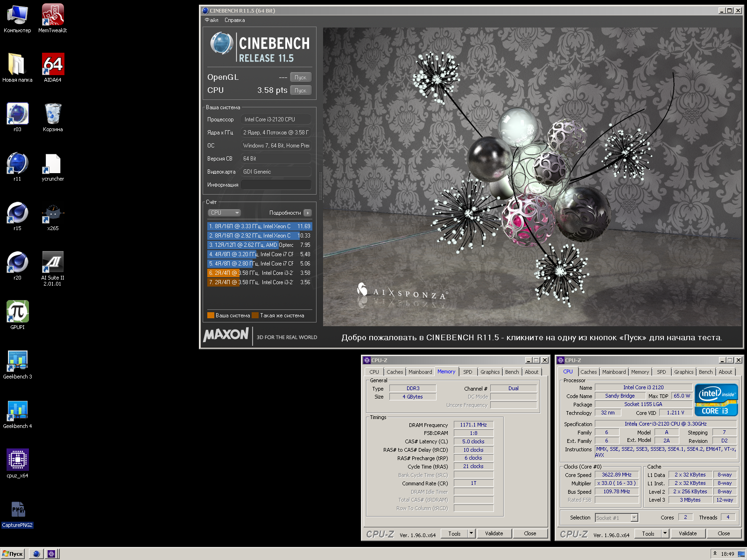Image resolution: width=747 pixels, height=560 pixels.
Task: Open Tools dropdown arrow in Memory CPU-Z window
Action: coord(472,533)
